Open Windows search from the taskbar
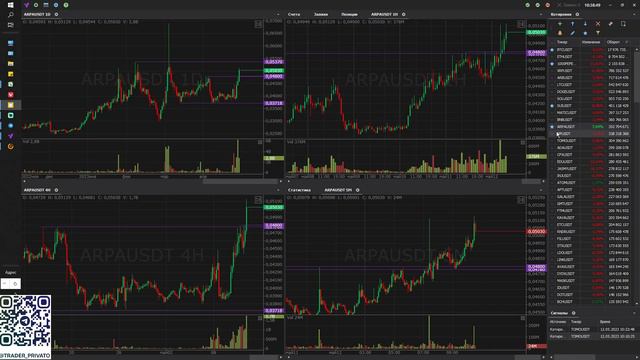The width and height of the screenshot is (640, 360). click(x=11, y=15)
